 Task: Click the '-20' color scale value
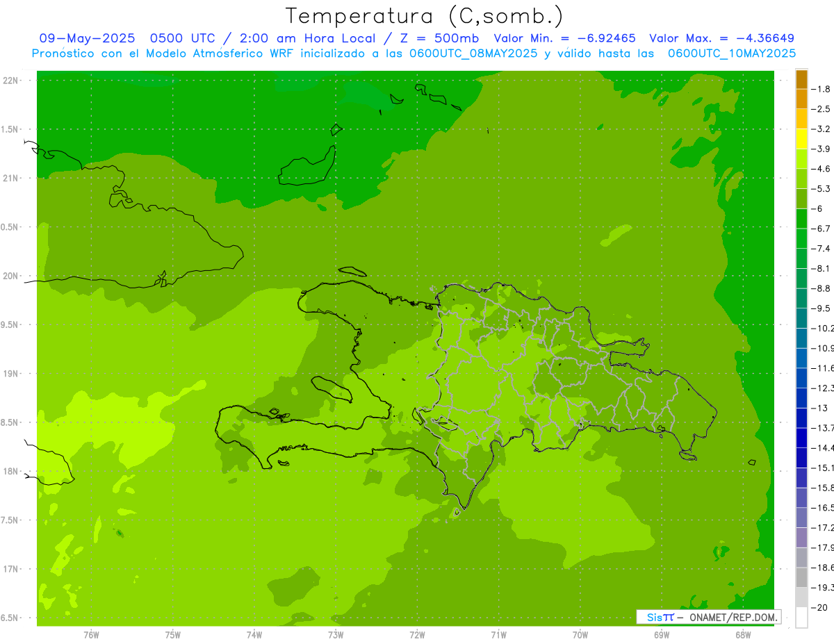pyautogui.click(x=821, y=608)
